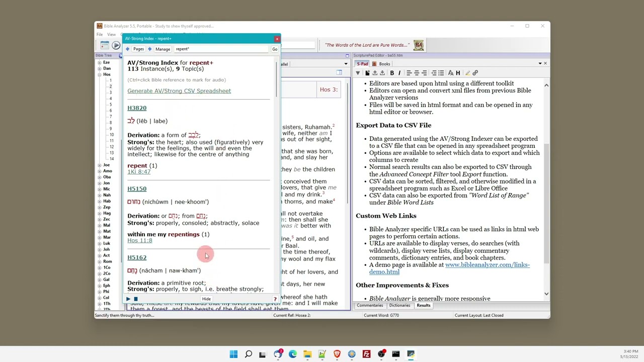Click the Go button next to search field
Screen dimensions: 644x362
(x=275, y=49)
